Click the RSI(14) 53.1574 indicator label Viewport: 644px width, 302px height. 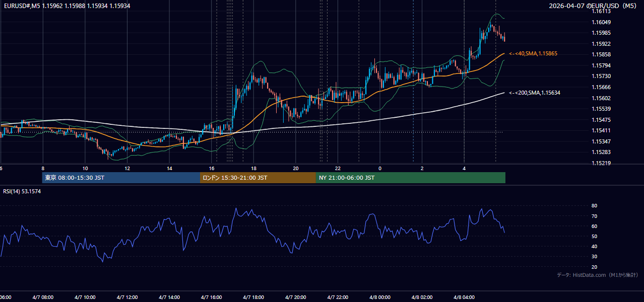point(22,191)
